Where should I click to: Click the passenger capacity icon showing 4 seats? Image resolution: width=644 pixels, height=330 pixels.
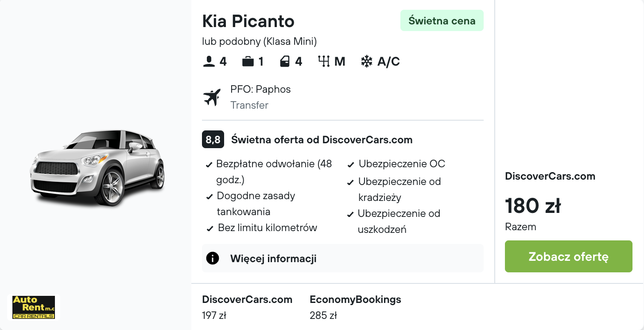208,62
